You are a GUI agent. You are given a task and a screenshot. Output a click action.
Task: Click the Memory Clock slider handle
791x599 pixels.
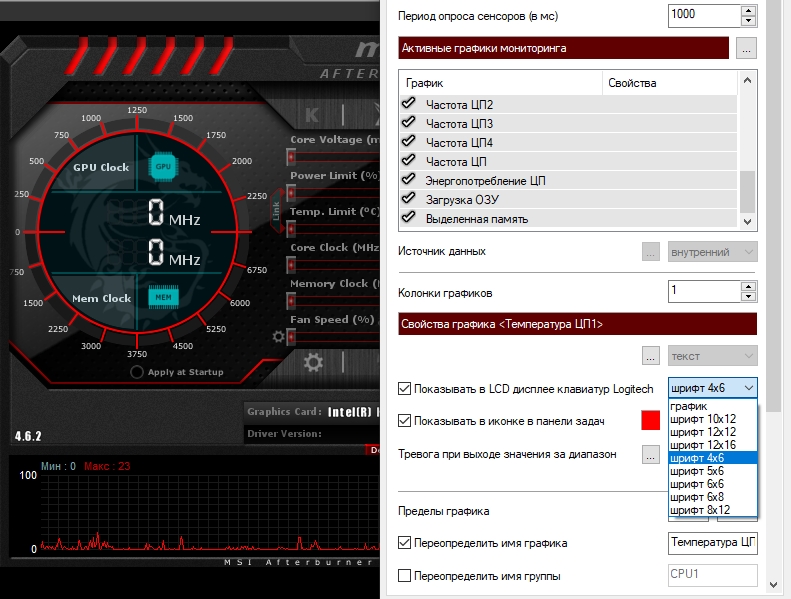[x=291, y=301]
